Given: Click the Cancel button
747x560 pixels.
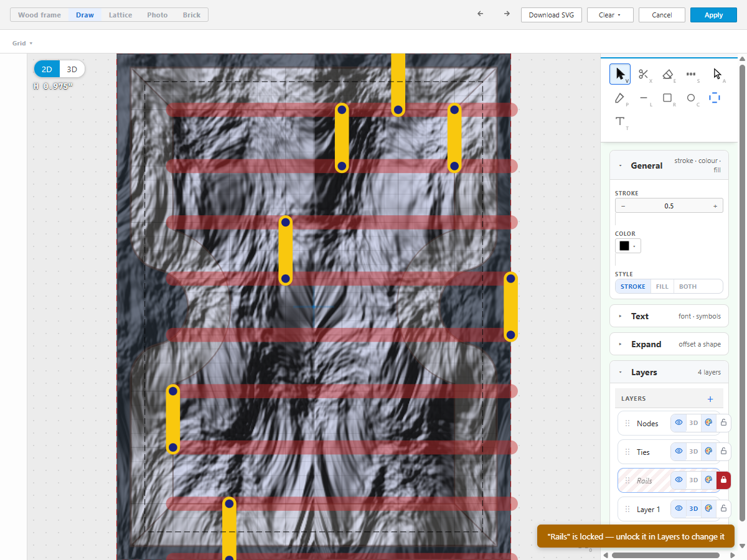Looking at the screenshot, I should point(662,15).
